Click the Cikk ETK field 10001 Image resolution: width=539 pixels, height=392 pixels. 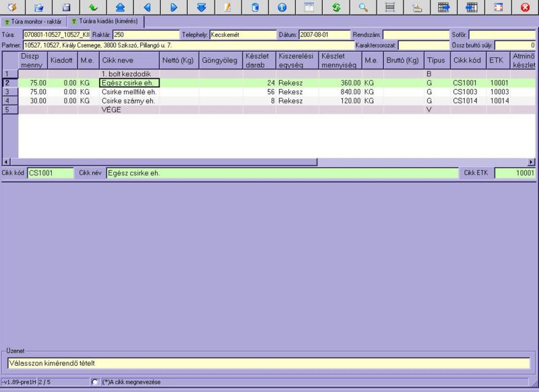tap(515, 173)
